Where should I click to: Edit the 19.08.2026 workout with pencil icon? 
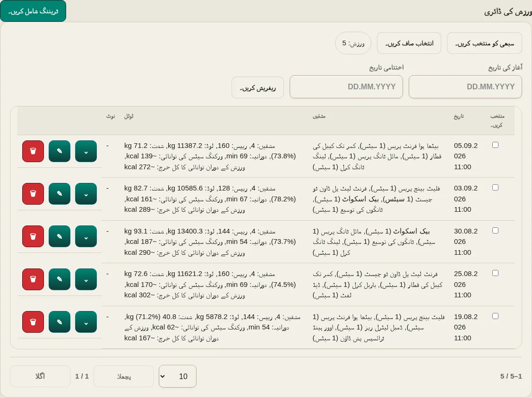coord(60,322)
